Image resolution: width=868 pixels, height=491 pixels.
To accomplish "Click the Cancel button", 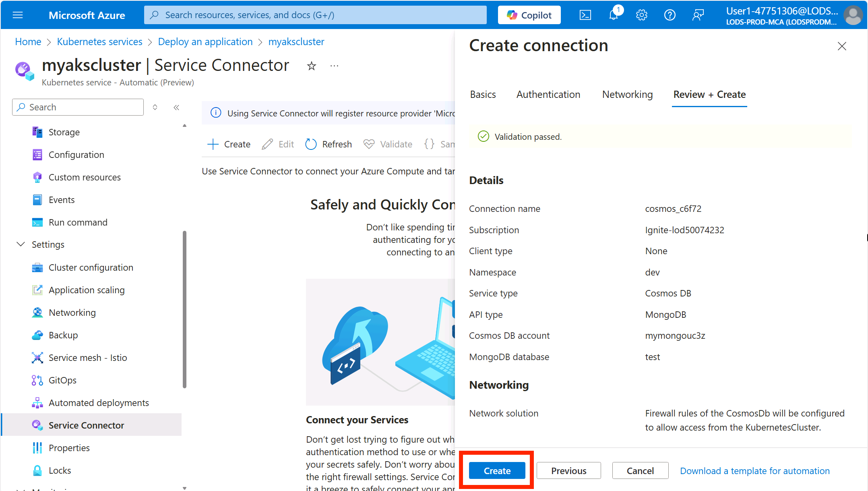I will (x=640, y=470).
